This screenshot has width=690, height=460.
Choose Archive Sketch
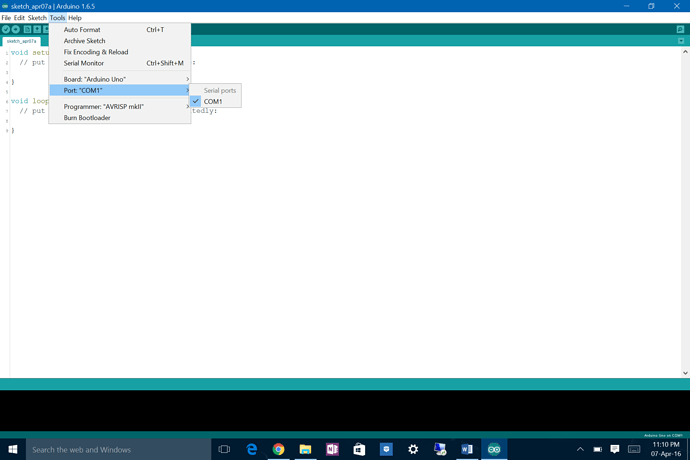120,41
